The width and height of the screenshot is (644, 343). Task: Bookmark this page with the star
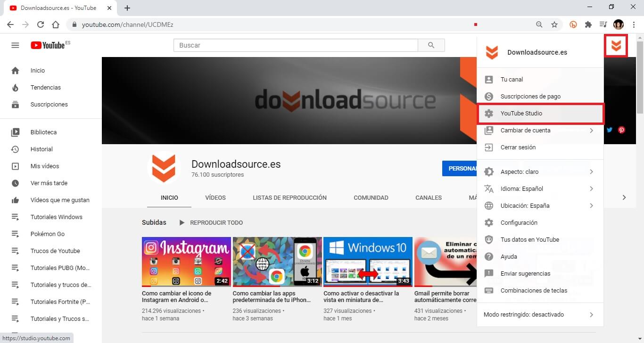pos(554,24)
